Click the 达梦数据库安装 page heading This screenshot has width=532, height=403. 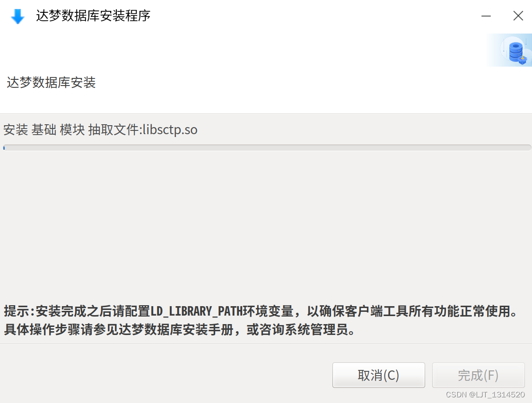[x=51, y=82]
